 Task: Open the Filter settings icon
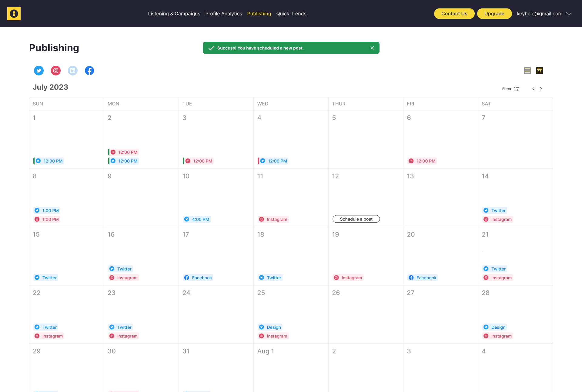tap(517, 89)
